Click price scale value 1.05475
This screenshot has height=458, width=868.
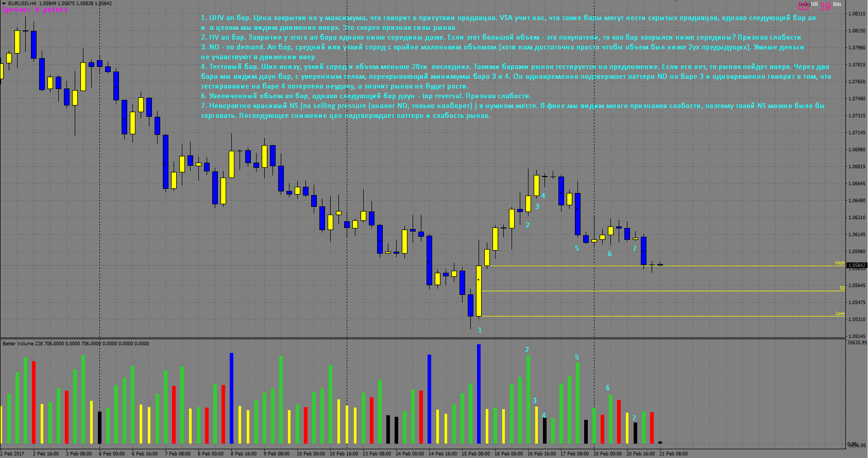point(857,302)
